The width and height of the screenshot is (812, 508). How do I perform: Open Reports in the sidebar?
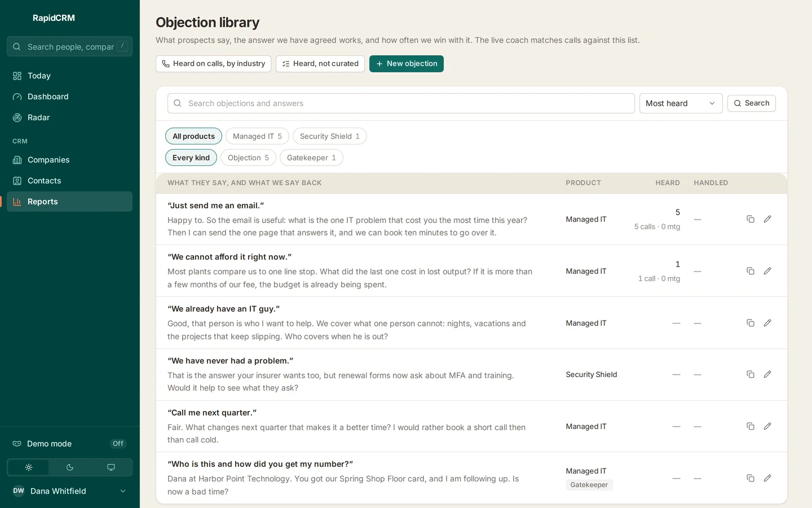click(x=70, y=202)
